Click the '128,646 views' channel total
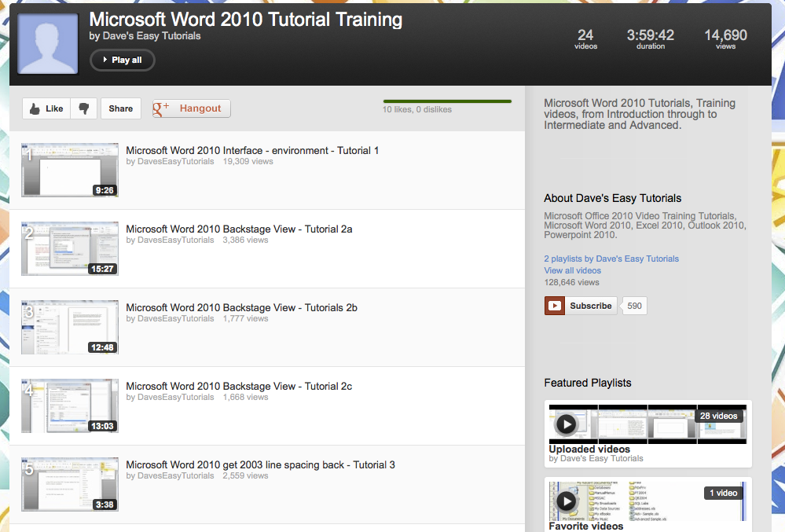785x532 pixels. pos(572,283)
